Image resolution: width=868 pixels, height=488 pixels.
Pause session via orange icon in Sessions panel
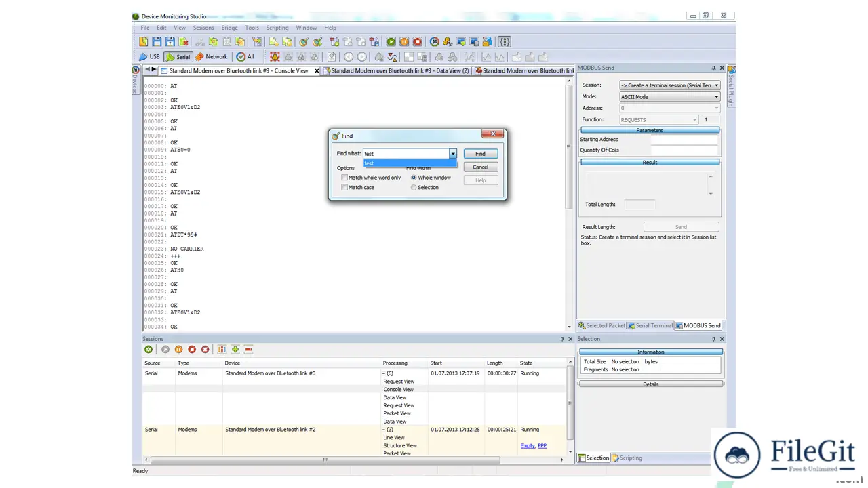(178, 350)
